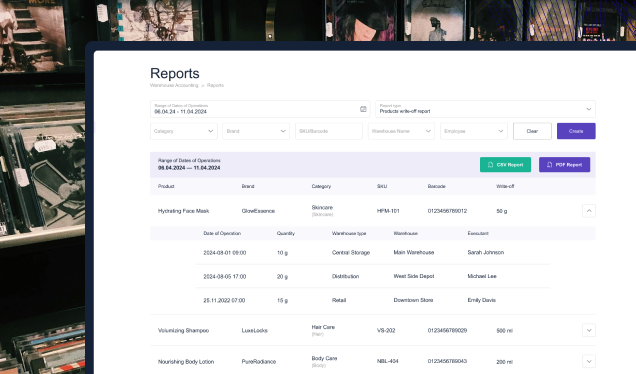This screenshot has height=374, width=636.
Task: Open the Warehouse Name dropdown
Action: pyautogui.click(x=401, y=131)
